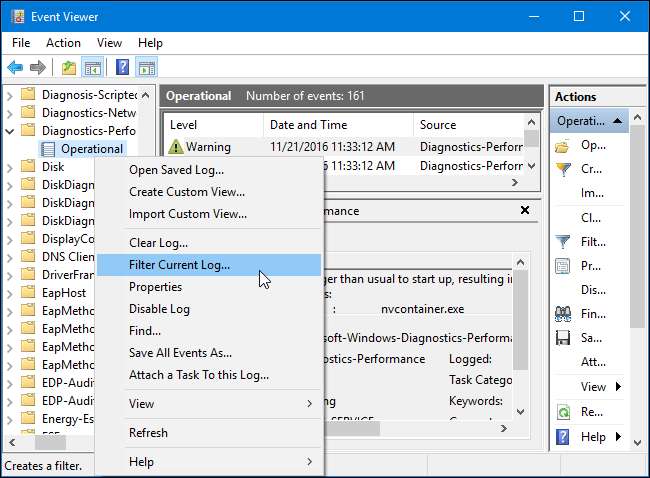Toggle the Show/Hide Console Tree icon
Viewport: 650px width, 478px height.
click(92, 67)
